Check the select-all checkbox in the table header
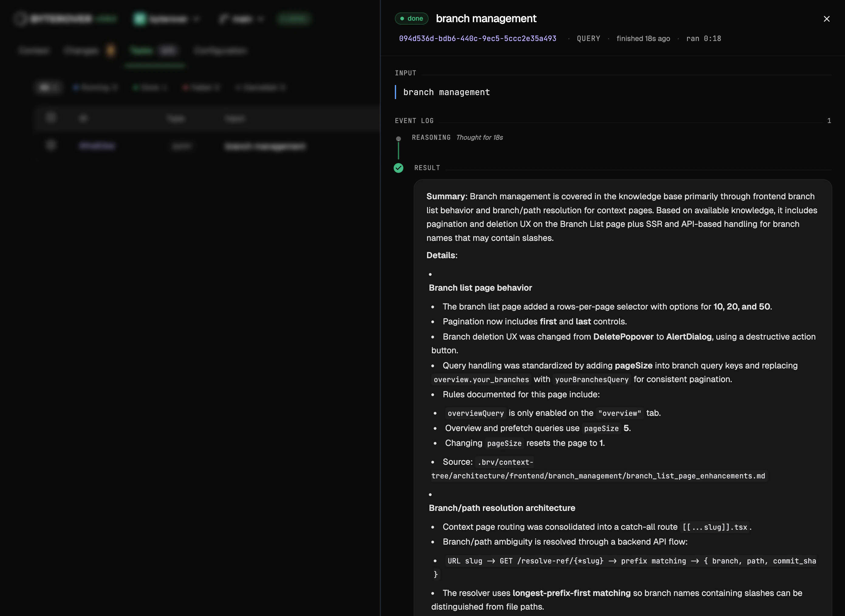The image size is (845, 616). pyautogui.click(x=51, y=118)
